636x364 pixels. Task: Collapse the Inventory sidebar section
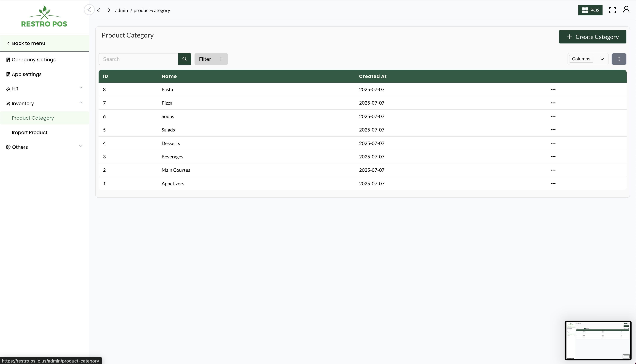tap(81, 103)
